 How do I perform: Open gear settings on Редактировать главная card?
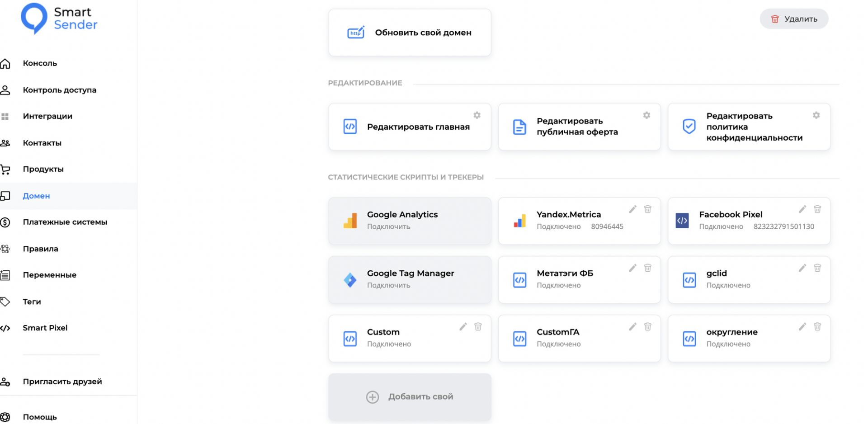(x=477, y=115)
